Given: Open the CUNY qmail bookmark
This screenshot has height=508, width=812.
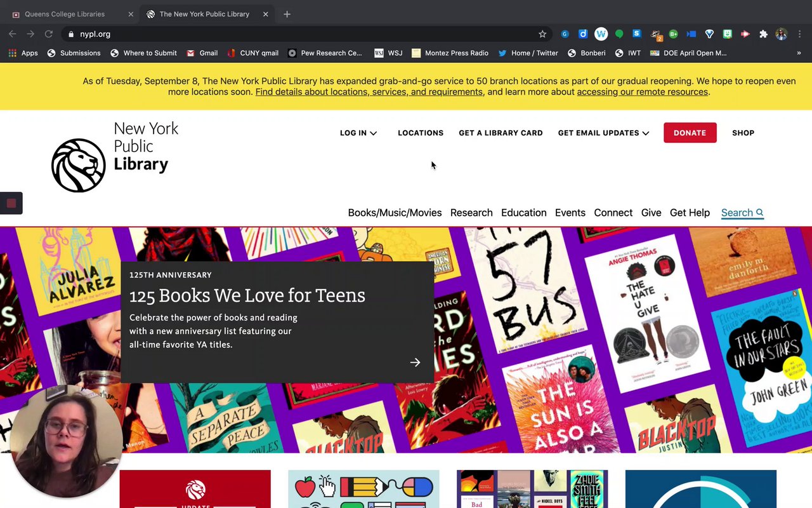Looking at the screenshot, I should pos(252,53).
